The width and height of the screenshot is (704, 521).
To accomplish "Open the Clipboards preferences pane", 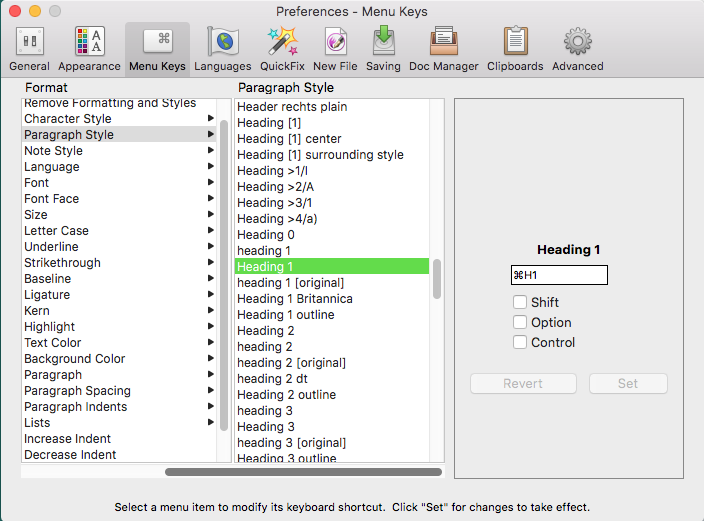I will tap(515, 48).
